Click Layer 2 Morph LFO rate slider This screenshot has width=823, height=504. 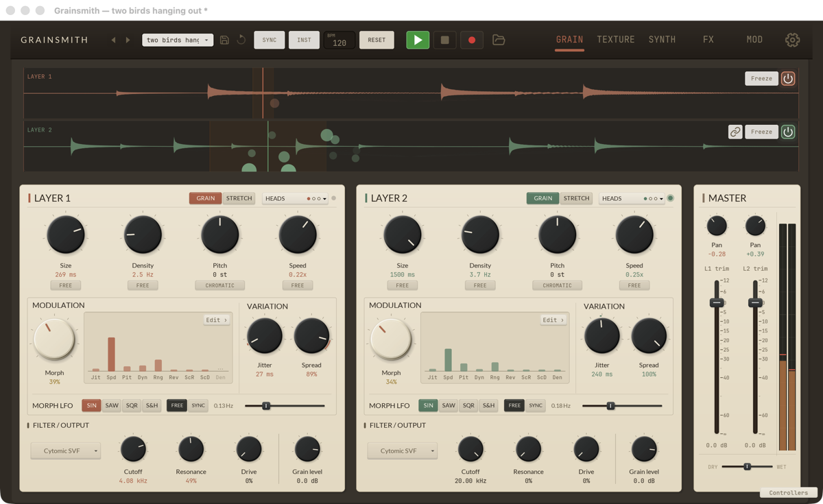pos(622,405)
